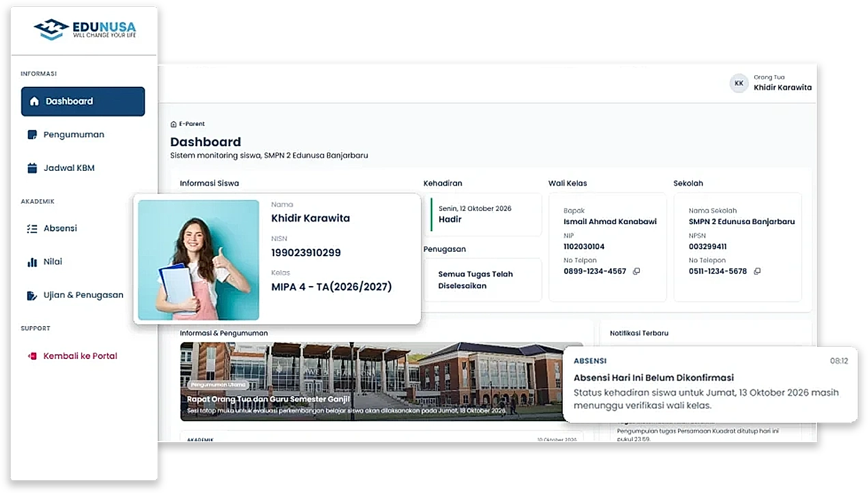This screenshot has height=493, width=868.
Task: Go to the Jadwal KBM page
Action: point(69,168)
